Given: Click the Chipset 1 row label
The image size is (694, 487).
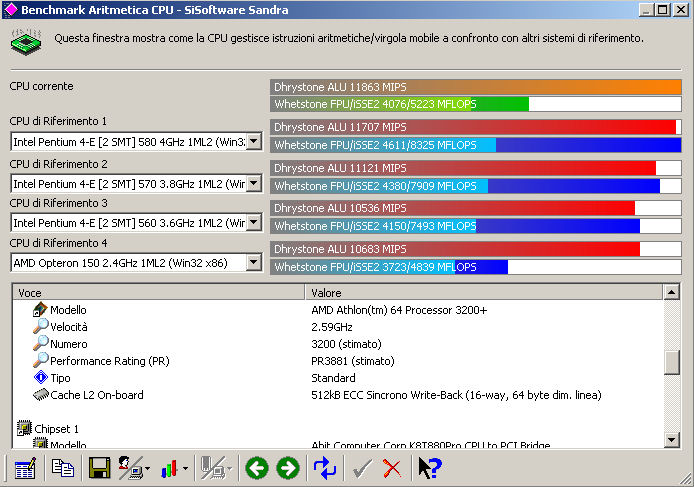Looking at the screenshot, I should 56,429.
